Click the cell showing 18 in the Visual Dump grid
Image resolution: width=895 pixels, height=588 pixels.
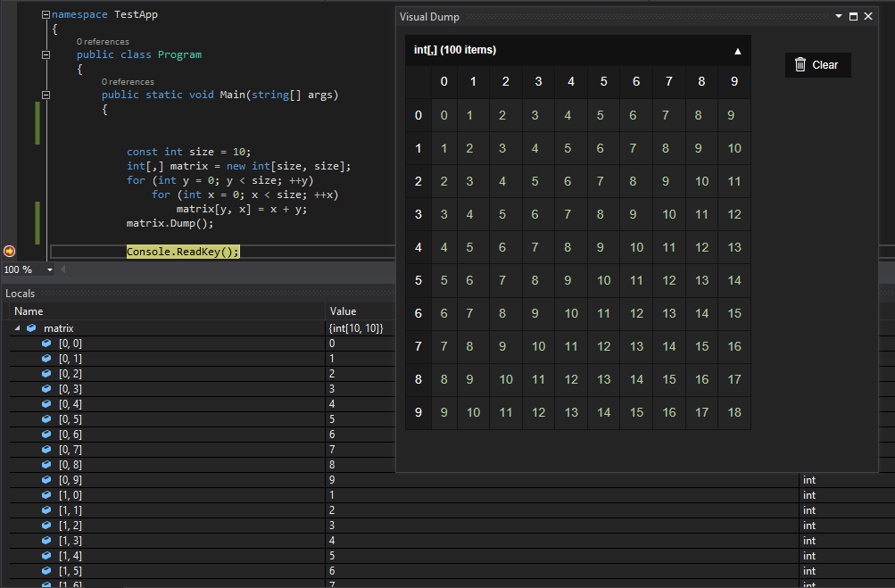tap(734, 413)
